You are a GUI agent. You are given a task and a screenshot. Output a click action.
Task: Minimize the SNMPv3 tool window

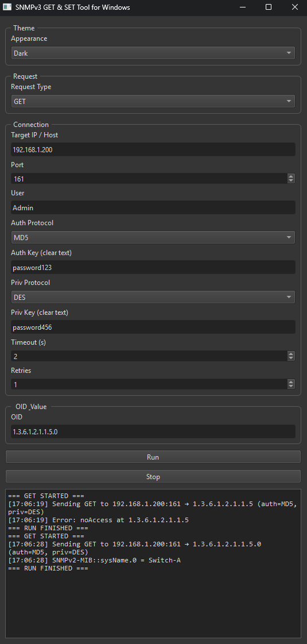(x=243, y=7)
